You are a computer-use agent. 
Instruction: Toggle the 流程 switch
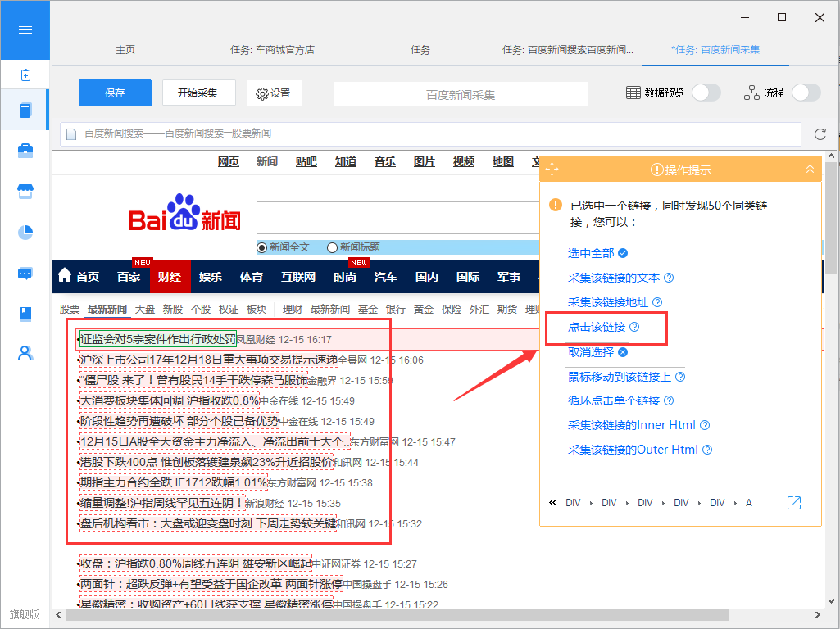click(x=805, y=93)
